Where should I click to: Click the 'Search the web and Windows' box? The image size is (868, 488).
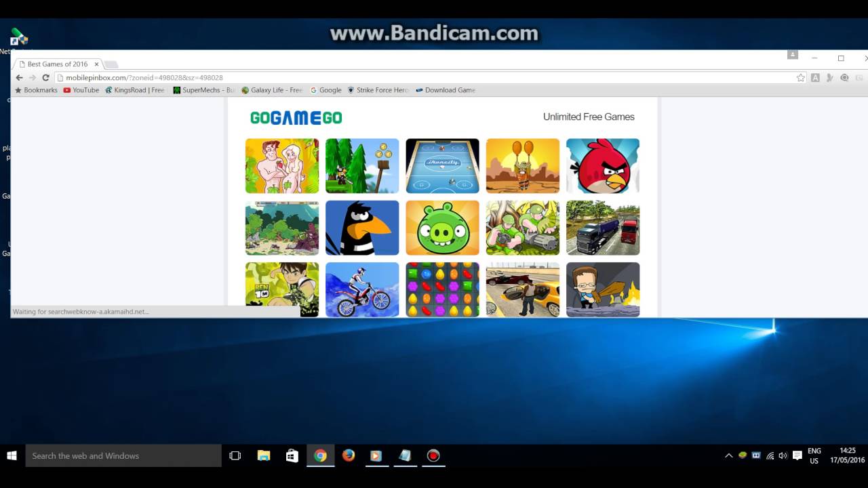point(123,455)
